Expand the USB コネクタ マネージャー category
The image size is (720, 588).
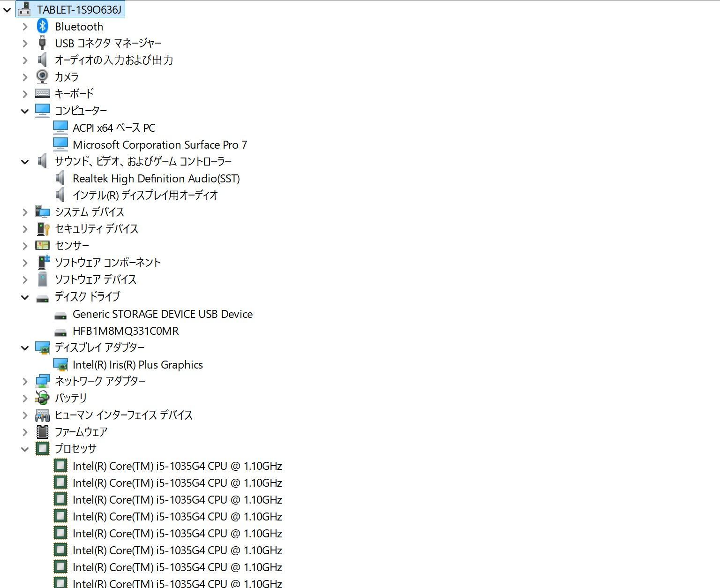(x=25, y=44)
